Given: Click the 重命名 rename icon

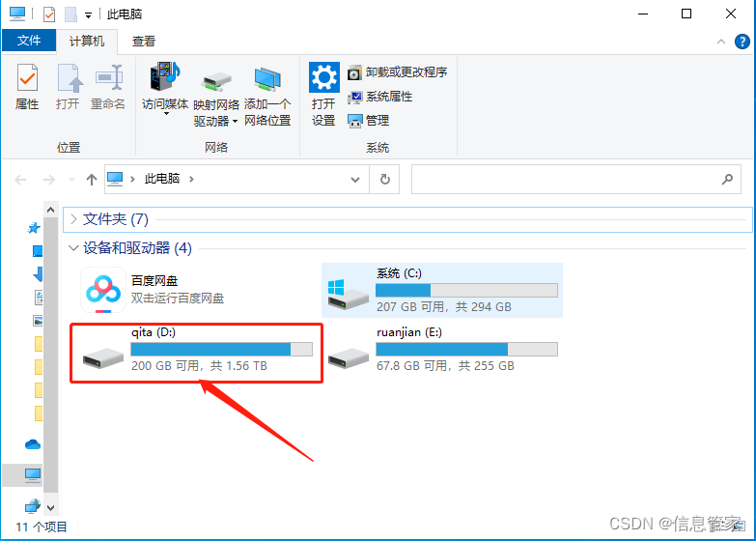Looking at the screenshot, I should tap(108, 77).
